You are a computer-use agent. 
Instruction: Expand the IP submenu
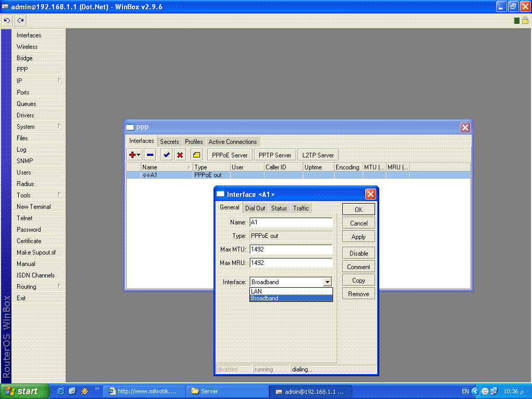point(59,81)
